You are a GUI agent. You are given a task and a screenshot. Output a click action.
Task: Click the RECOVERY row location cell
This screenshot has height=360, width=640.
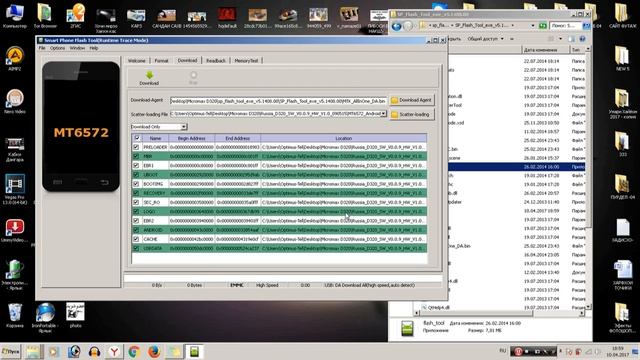point(344,193)
